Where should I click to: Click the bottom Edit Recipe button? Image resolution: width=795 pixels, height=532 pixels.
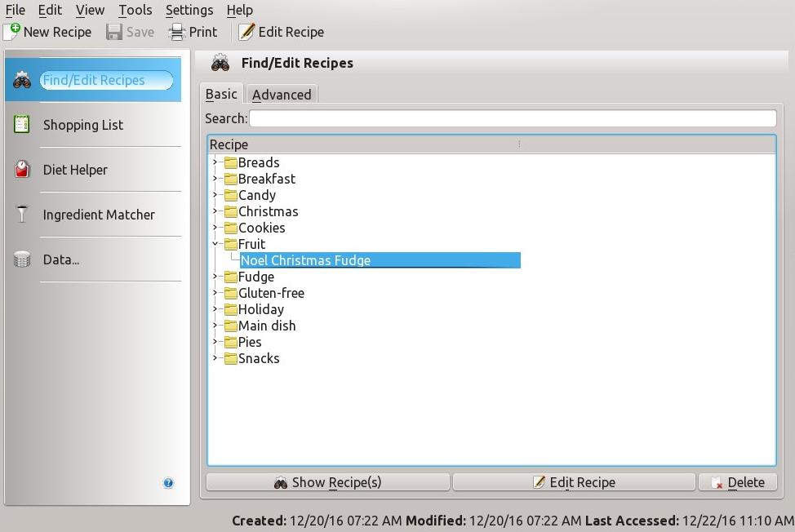pos(574,482)
